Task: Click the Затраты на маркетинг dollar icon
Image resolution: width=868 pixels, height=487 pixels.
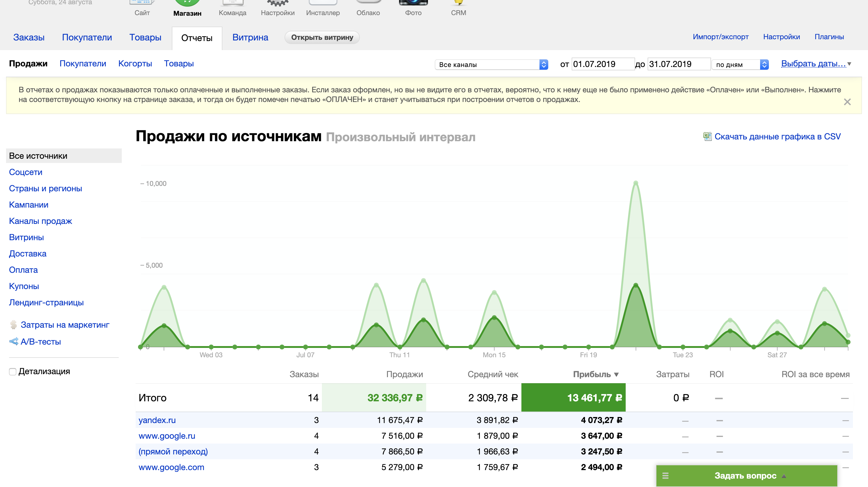Action: [x=14, y=325]
